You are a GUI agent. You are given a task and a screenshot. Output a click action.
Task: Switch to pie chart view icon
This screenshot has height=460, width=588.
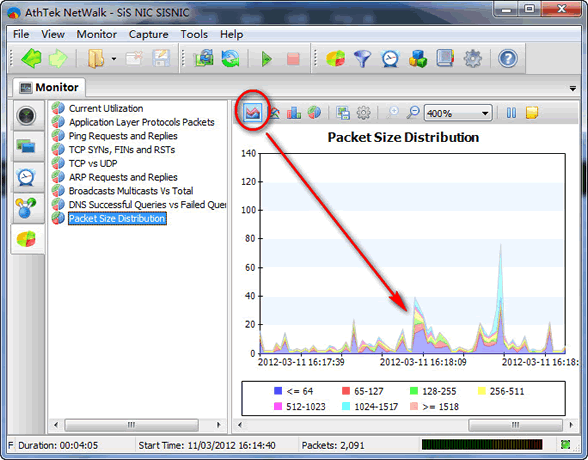click(314, 112)
